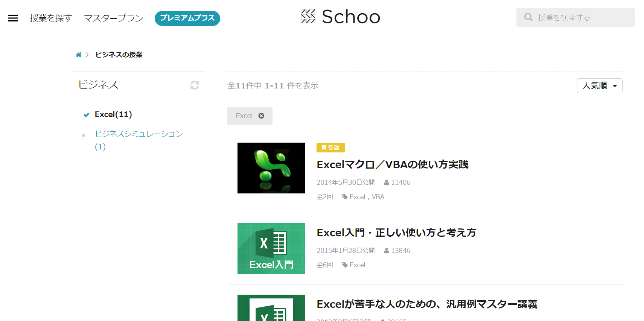The height and width of the screenshot is (321, 644).
Task: Open Excelマクロ/VBAの使い方実践 course title
Action: pyautogui.click(x=393, y=164)
